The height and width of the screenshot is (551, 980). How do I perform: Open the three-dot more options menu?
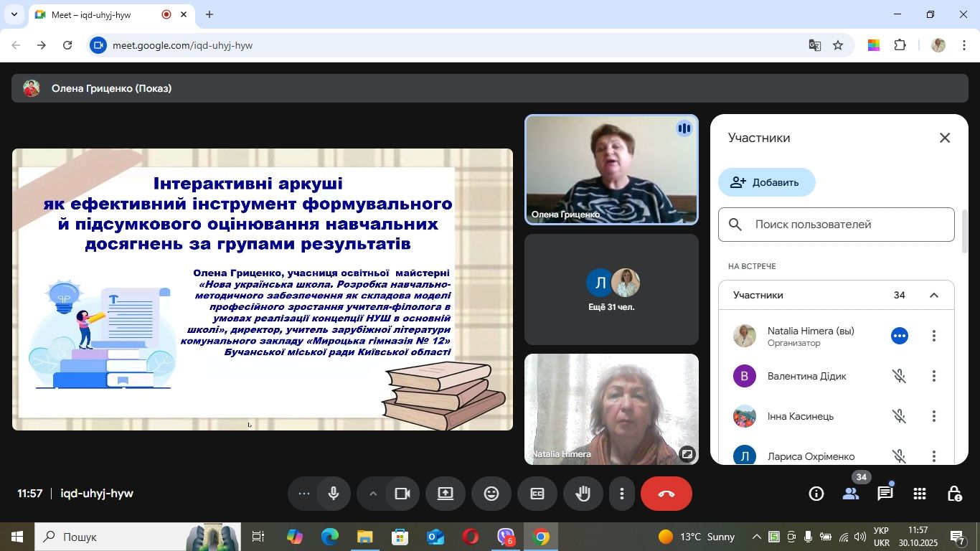click(x=621, y=494)
